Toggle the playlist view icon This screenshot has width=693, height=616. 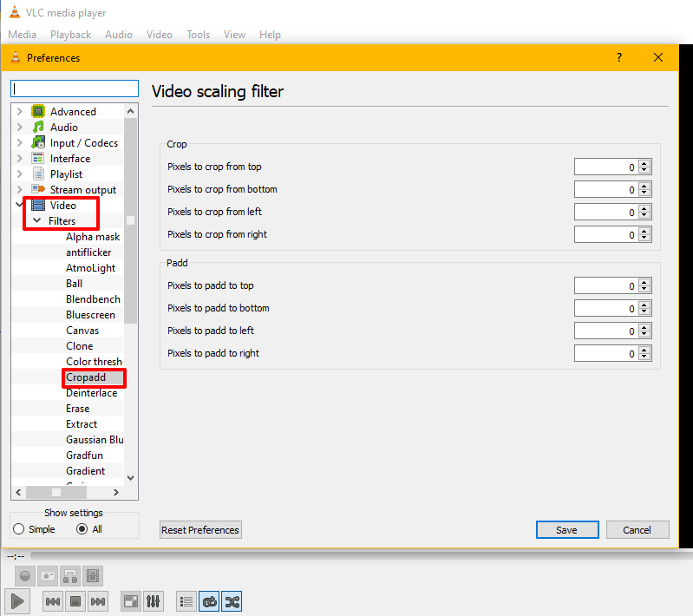[x=186, y=601]
